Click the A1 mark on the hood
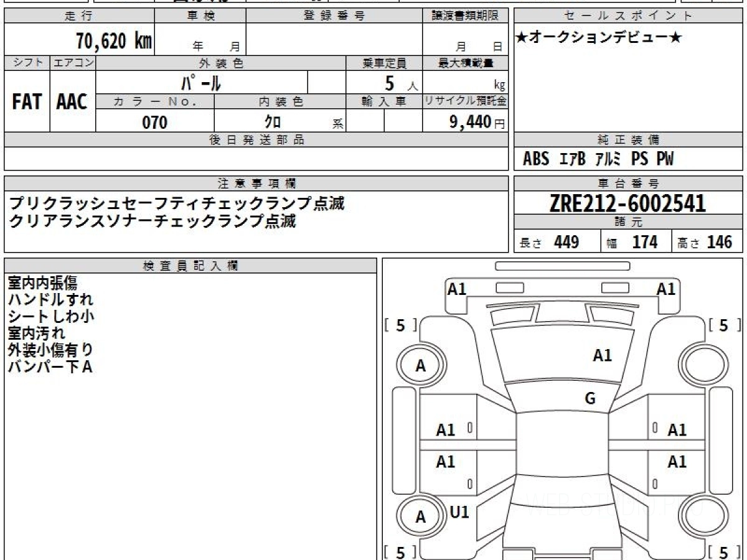747x560 pixels. click(602, 355)
